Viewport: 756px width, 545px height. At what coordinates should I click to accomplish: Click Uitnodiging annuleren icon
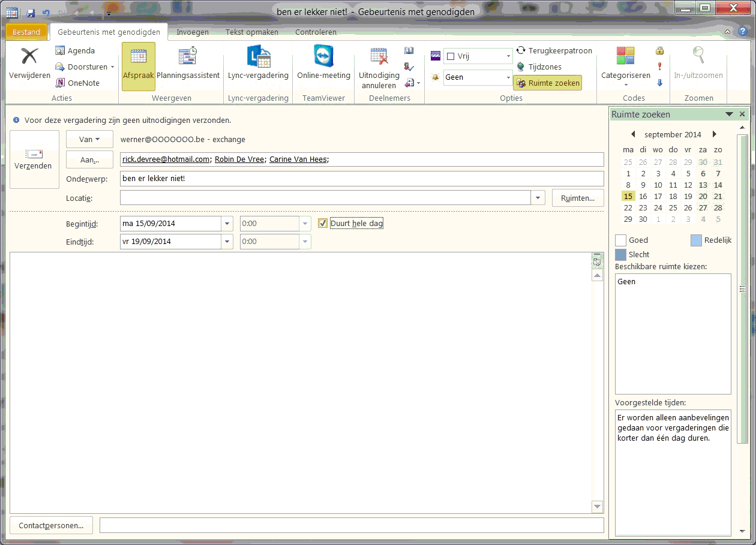[379, 57]
